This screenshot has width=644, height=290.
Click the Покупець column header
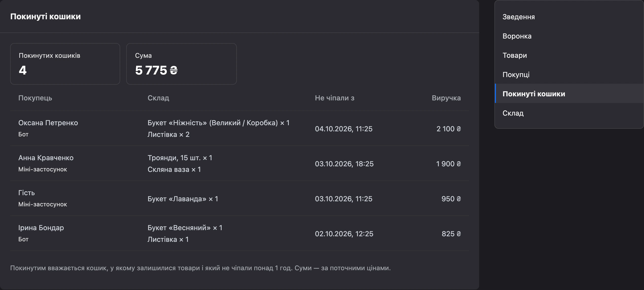(x=35, y=98)
